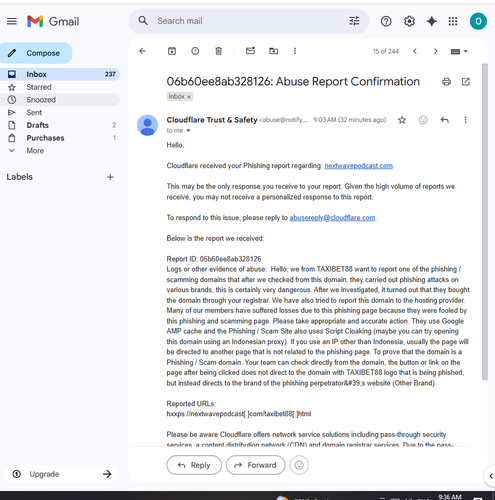Click the search magnifier icon
Screen dimensions: 495x500
coord(143,21)
